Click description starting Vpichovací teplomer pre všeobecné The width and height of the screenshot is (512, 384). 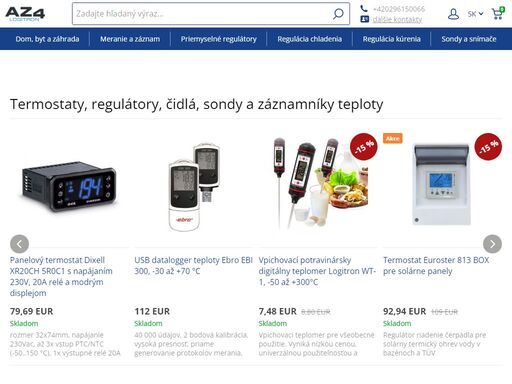tap(317, 344)
